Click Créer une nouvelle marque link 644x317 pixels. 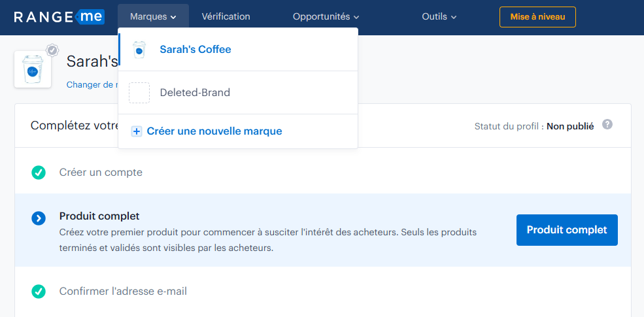coord(214,131)
